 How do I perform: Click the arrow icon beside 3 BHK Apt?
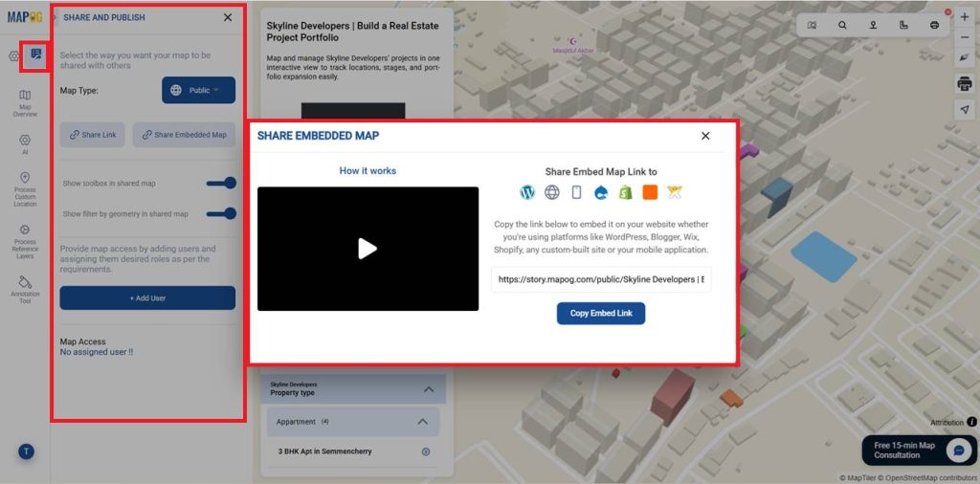(426, 451)
